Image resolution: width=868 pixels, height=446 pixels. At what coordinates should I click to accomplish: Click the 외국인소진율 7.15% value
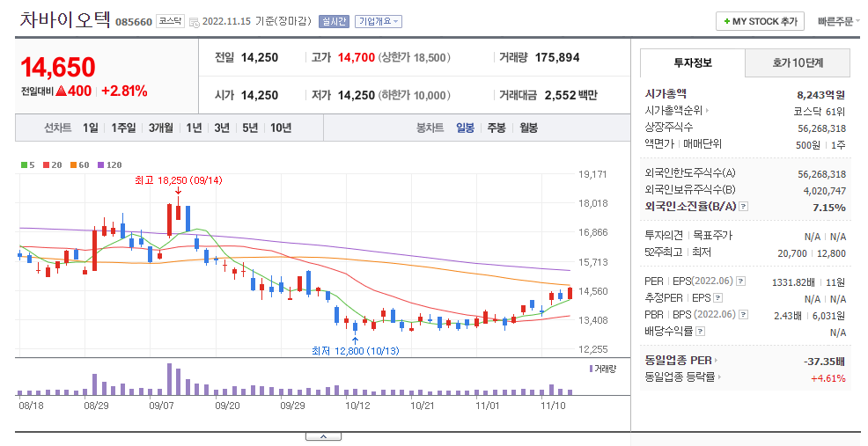(x=828, y=208)
